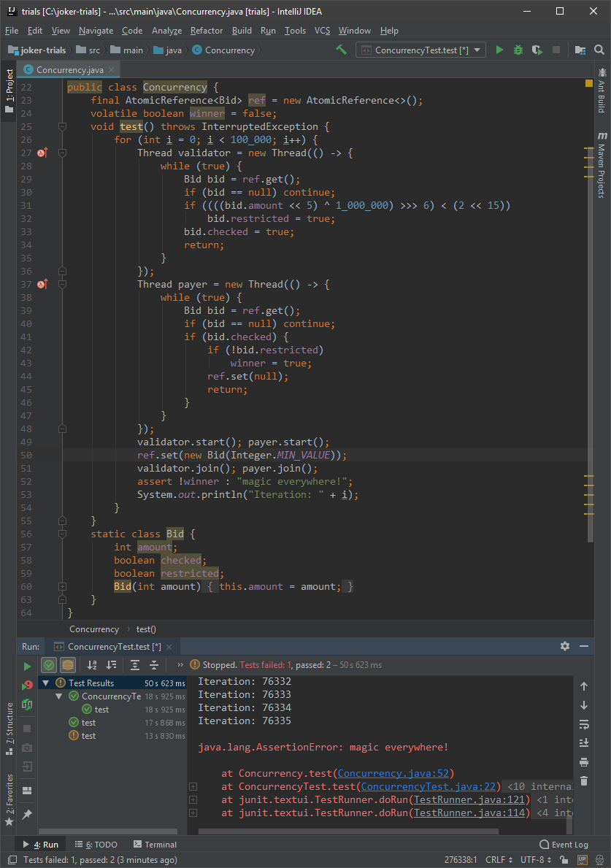The width and height of the screenshot is (611, 868).
Task: Open the Refactor menu
Action: pos(207,31)
